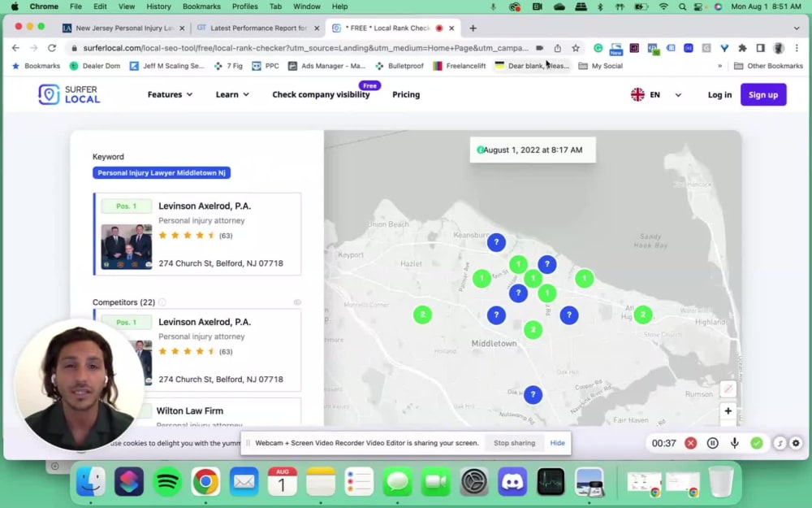The height and width of the screenshot is (508, 812).
Task: Click the Levinson Axelrod photo thumbnail in top card
Action: point(127,247)
